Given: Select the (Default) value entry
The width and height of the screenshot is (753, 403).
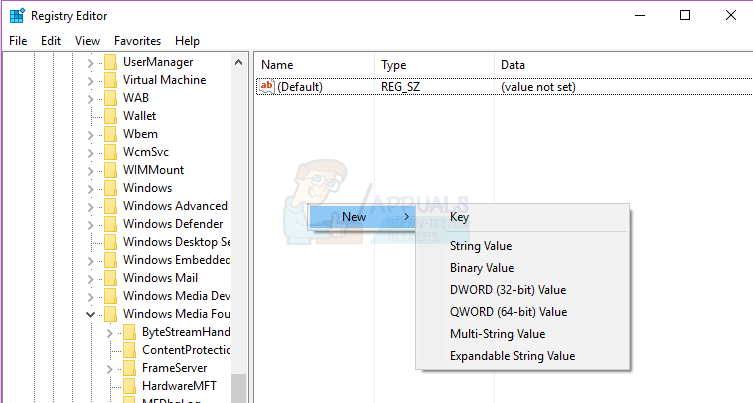Looking at the screenshot, I should pyautogui.click(x=300, y=87).
